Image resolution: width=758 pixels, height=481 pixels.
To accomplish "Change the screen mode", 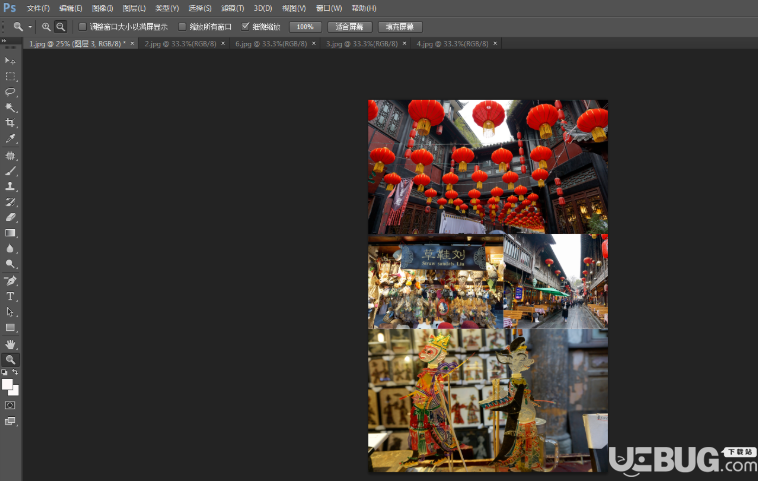I will point(10,421).
